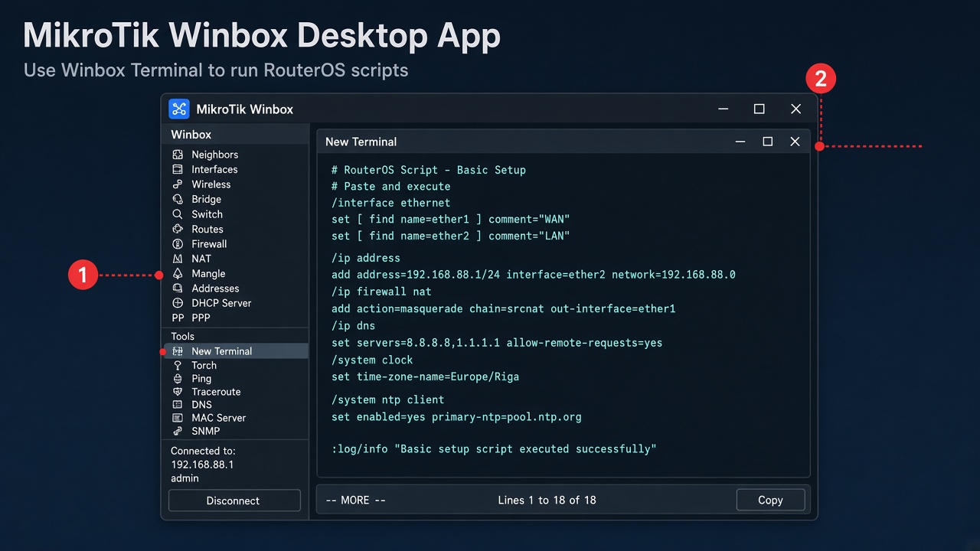Click the Ping tool icon
The image size is (980, 551).
point(178,379)
